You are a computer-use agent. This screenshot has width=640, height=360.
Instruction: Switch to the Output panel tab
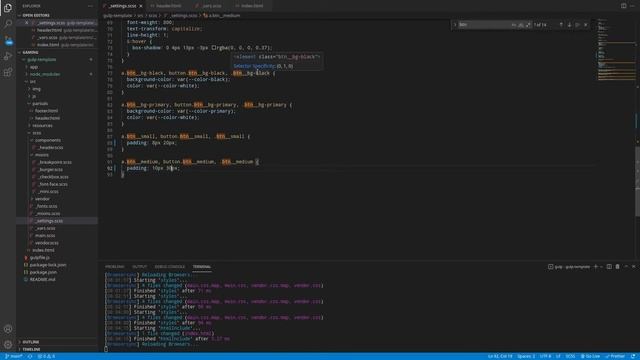[x=139, y=267]
